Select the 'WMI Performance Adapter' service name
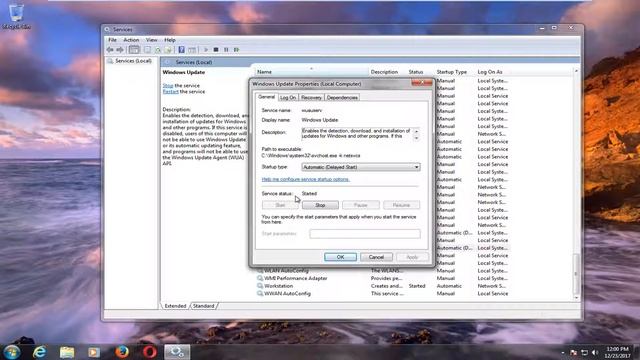This screenshot has width=640, height=360. tap(296, 278)
